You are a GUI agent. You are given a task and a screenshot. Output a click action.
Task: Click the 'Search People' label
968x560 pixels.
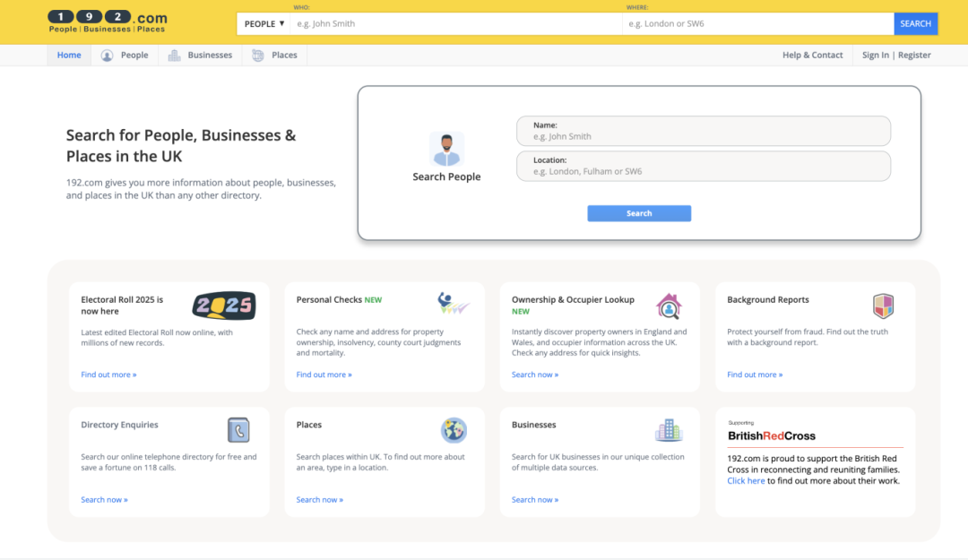coord(446,177)
